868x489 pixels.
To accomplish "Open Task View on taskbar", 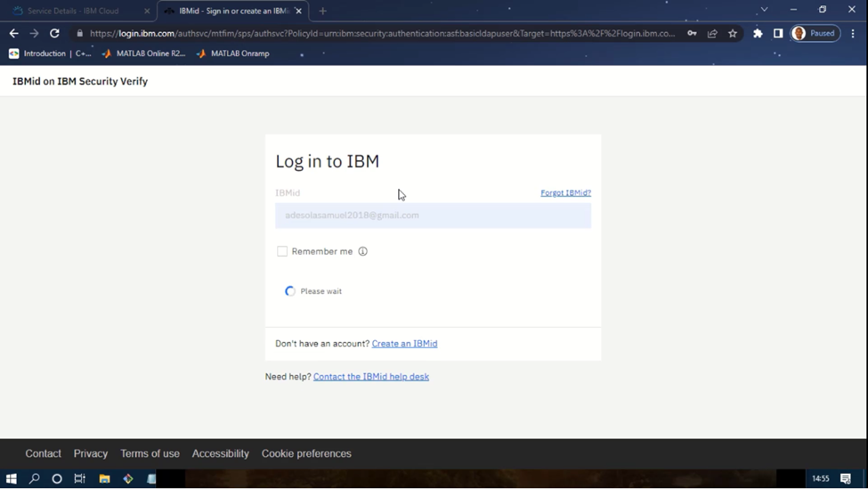I will point(80,478).
